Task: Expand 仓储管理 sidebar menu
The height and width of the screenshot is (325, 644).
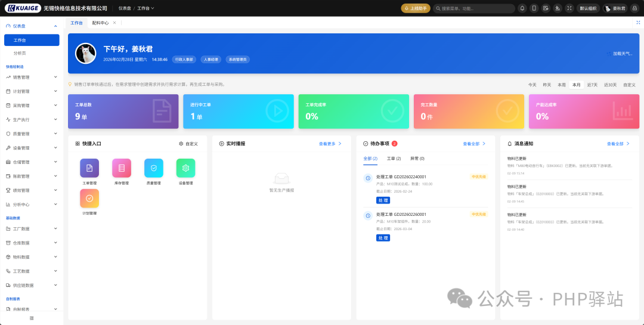Action: tap(32, 162)
